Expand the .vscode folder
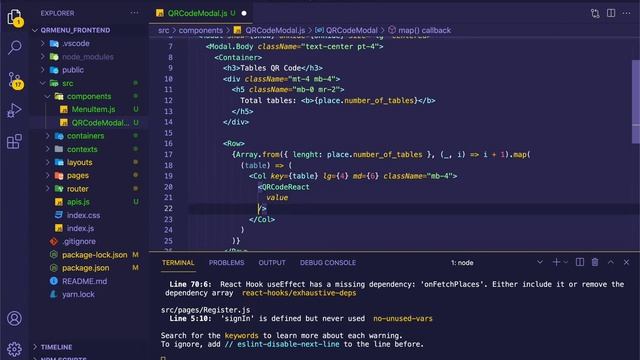Screen dimensions: 640x360 click(x=43, y=43)
